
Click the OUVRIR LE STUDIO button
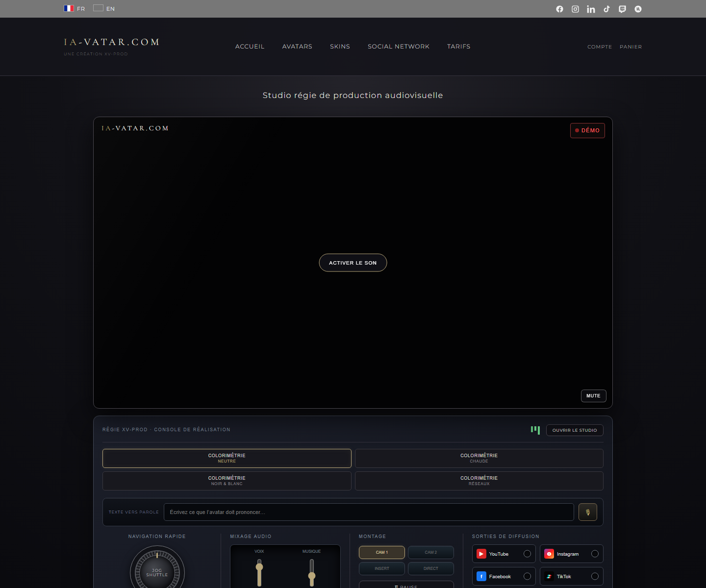pyautogui.click(x=575, y=430)
